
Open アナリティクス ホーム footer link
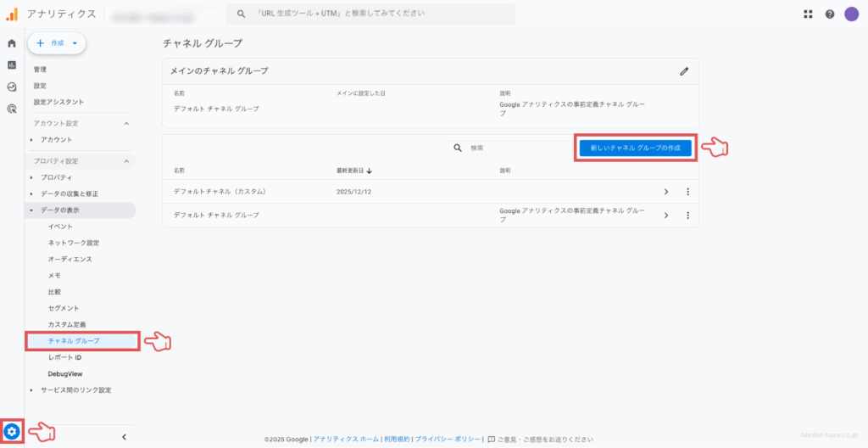346,440
